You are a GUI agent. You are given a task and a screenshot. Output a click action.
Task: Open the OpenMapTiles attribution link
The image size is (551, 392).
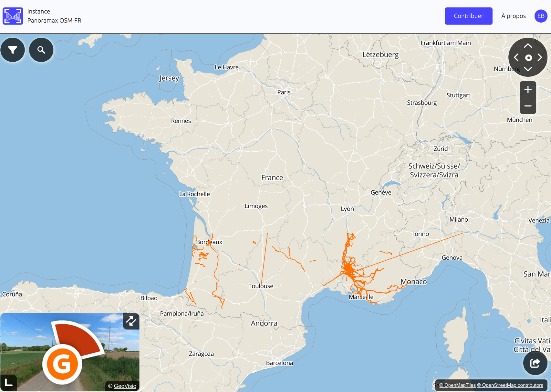[x=457, y=385]
